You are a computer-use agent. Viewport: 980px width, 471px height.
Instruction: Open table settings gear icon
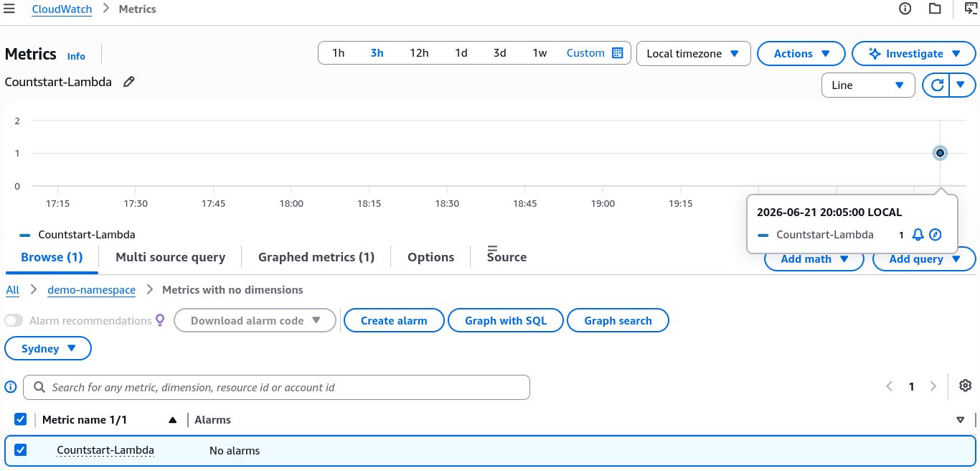click(x=965, y=386)
